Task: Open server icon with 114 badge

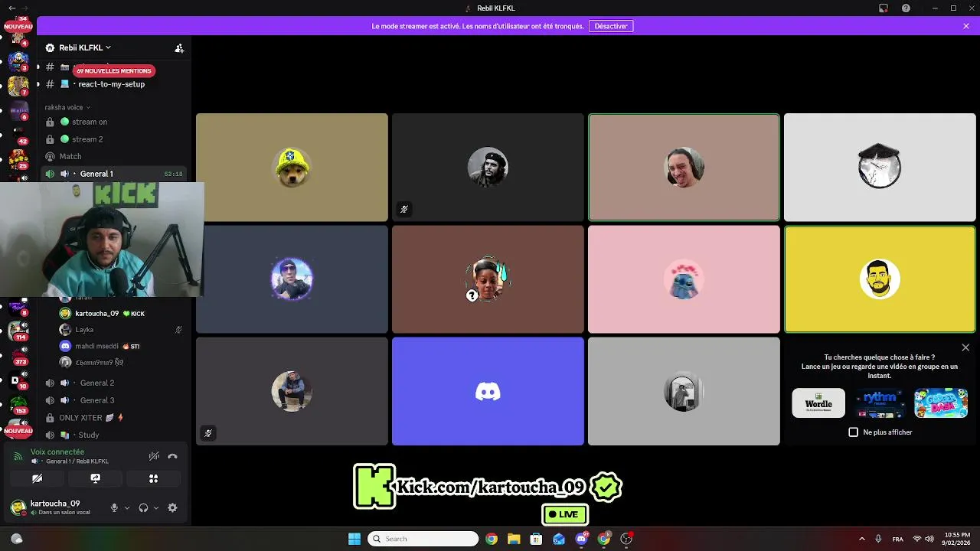Action: pos(18,330)
